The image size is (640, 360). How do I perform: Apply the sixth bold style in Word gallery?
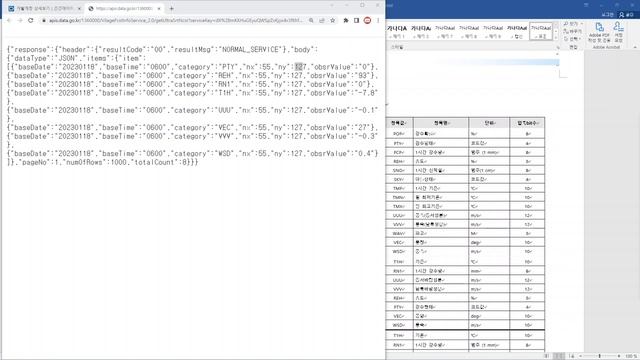(x=517, y=31)
